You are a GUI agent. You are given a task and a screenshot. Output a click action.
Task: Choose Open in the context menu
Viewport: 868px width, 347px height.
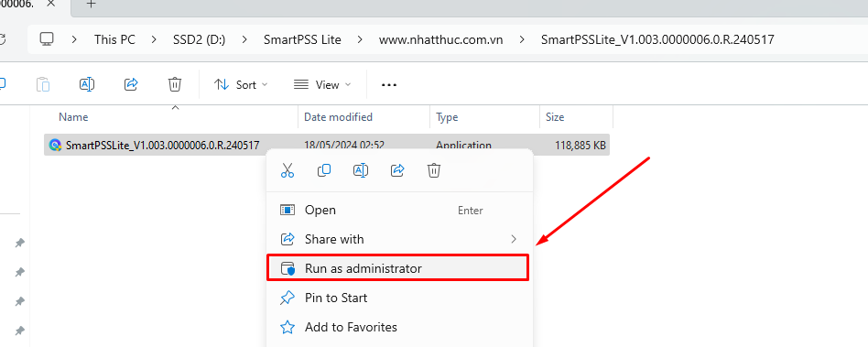[x=398, y=211]
